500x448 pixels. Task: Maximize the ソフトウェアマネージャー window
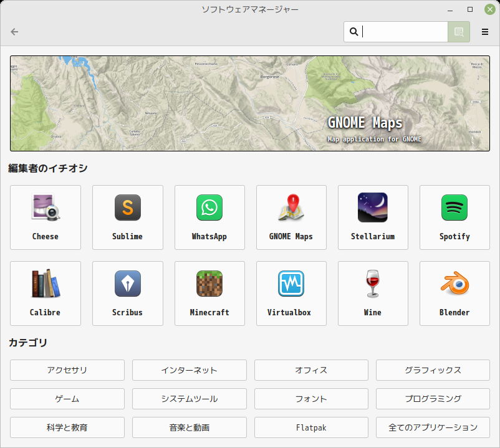[x=469, y=9]
